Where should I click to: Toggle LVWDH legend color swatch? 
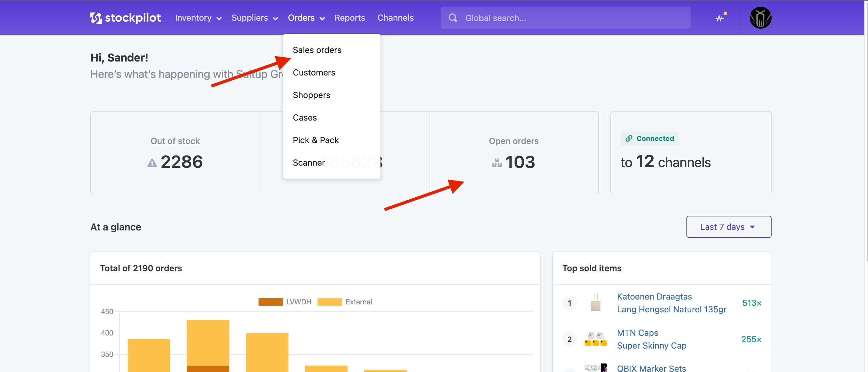click(x=270, y=302)
